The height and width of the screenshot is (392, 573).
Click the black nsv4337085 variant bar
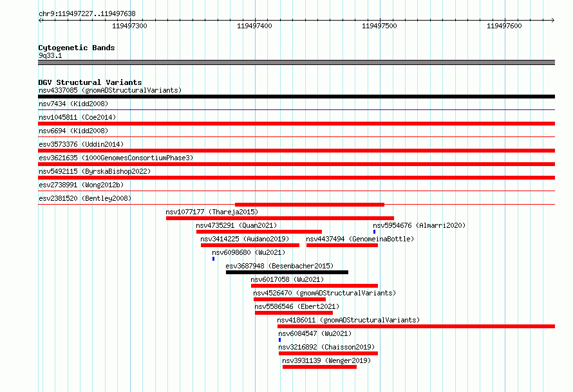(x=296, y=97)
